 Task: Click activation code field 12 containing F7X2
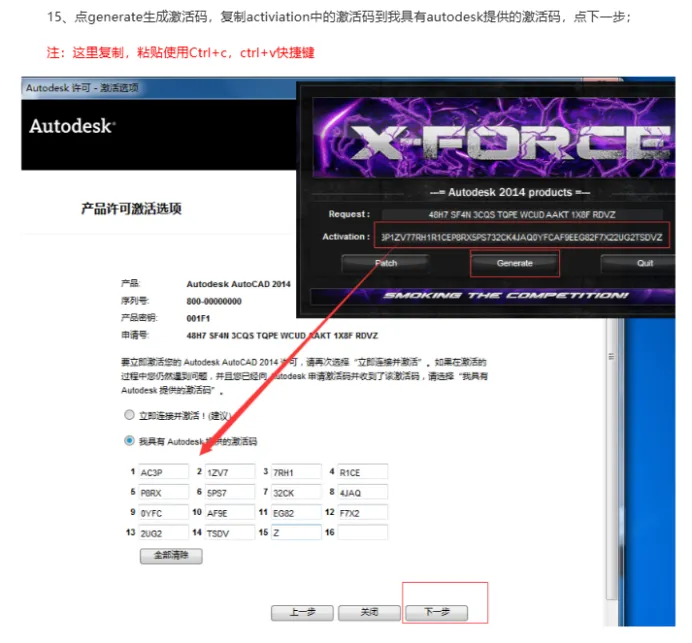(x=363, y=512)
